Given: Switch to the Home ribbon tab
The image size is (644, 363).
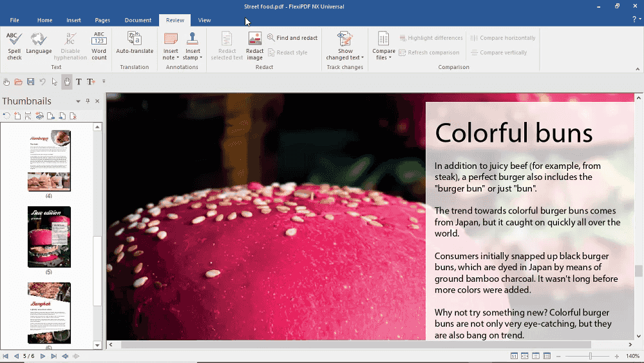Looking at the screenshot, I should pyautogui.click(x=45, y=20).
